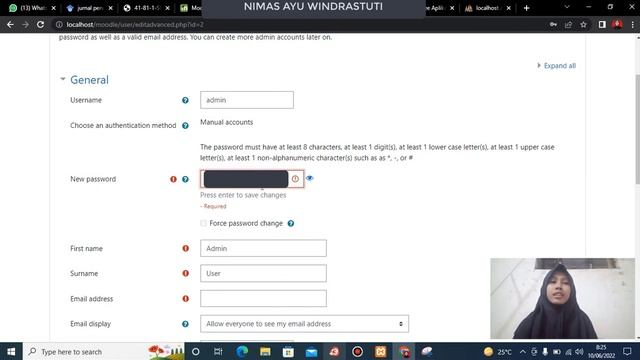Open File Explorer from taskbar
Image resolution: width=640 pixels, height=360 pixels.
pos(265,351)
